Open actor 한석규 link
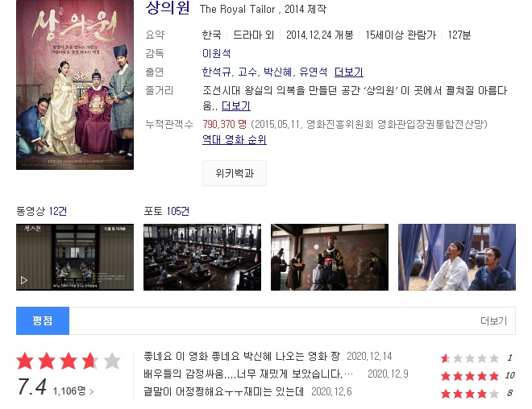 point(216,72)
